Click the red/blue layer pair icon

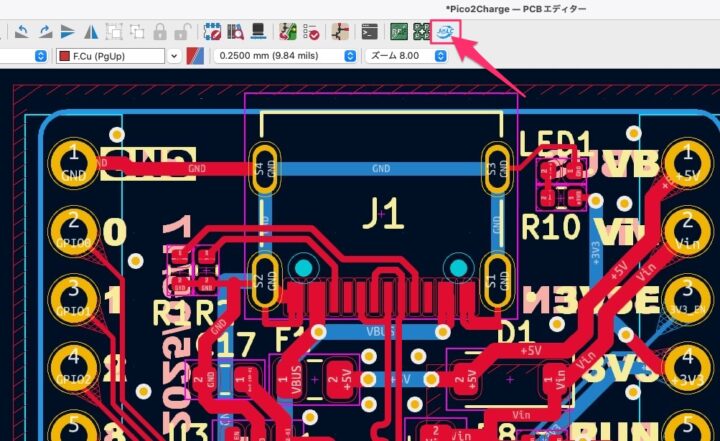(196, 56)
